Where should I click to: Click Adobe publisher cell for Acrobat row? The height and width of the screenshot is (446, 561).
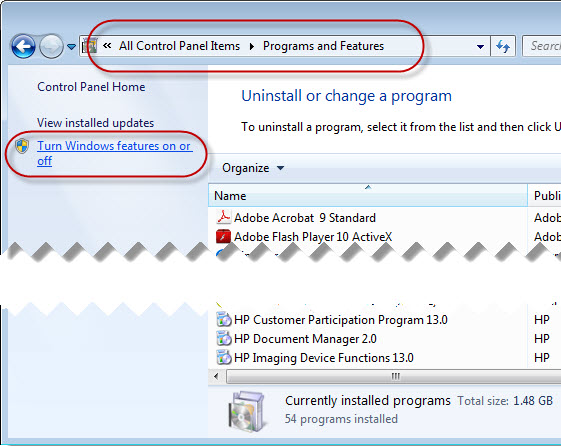(547, 218)
